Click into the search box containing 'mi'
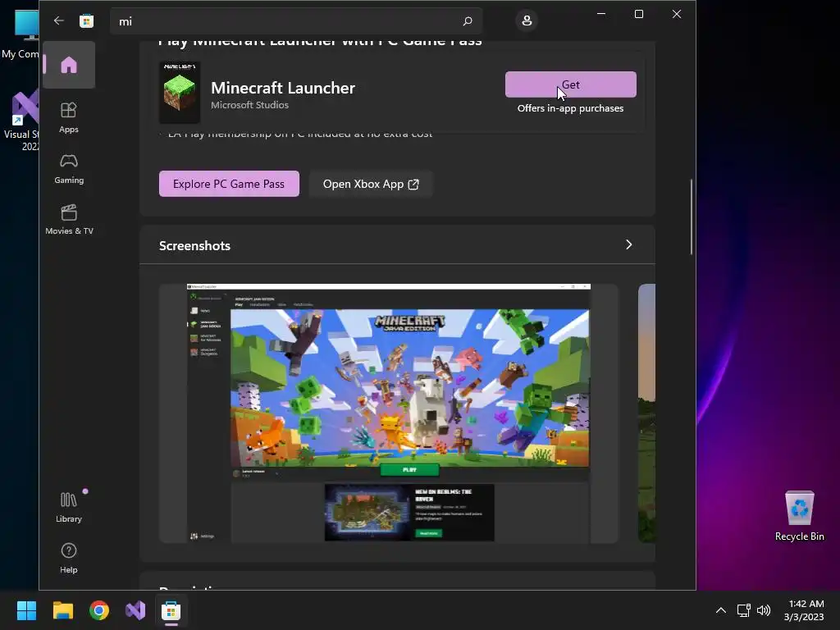 coord(295,21)
